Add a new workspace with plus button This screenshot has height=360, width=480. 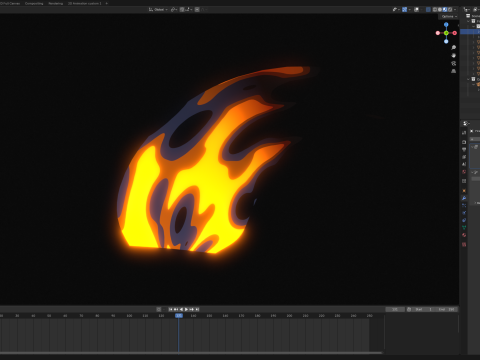click(x=107, y=3)
